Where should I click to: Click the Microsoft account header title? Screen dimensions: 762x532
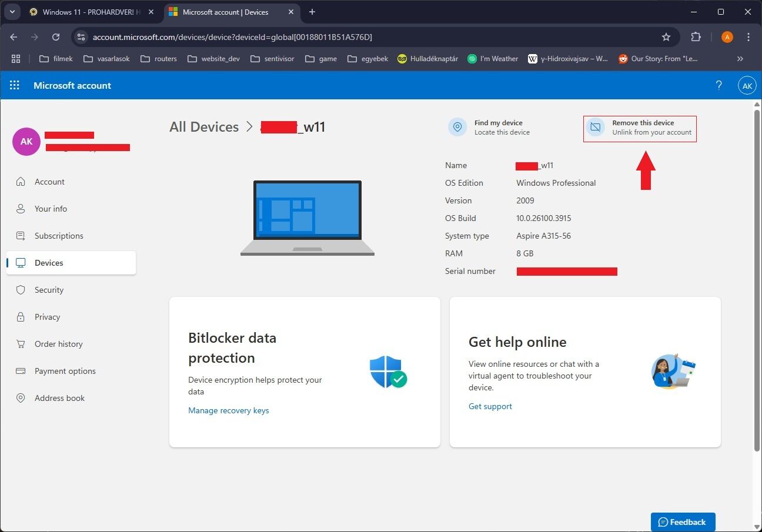click(x=72, y=85)
